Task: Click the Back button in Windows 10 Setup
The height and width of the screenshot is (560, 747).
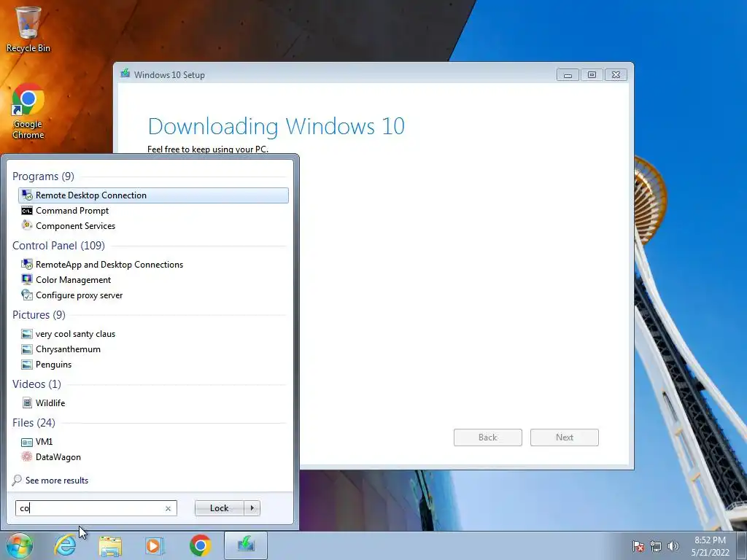Action: click(488, 437)
